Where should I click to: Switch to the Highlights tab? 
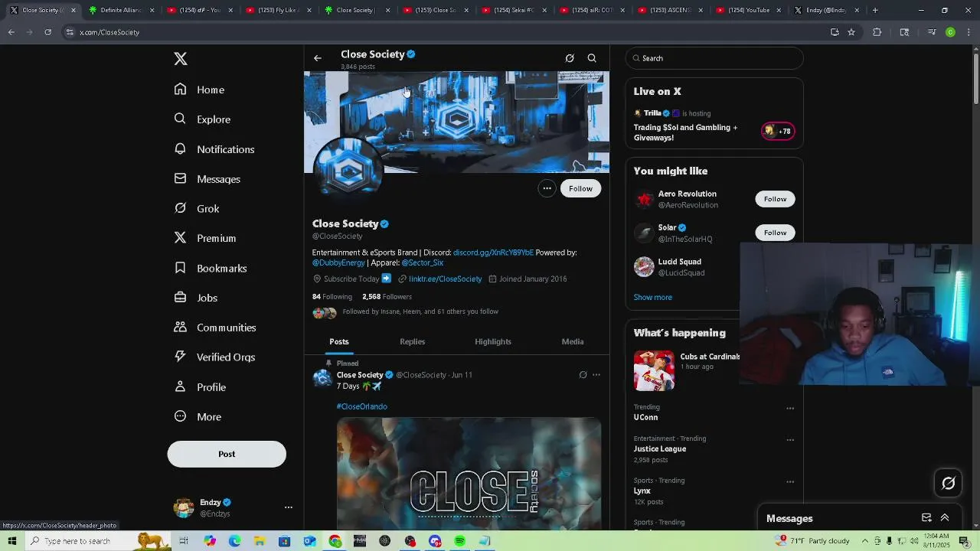coord(493,342)
